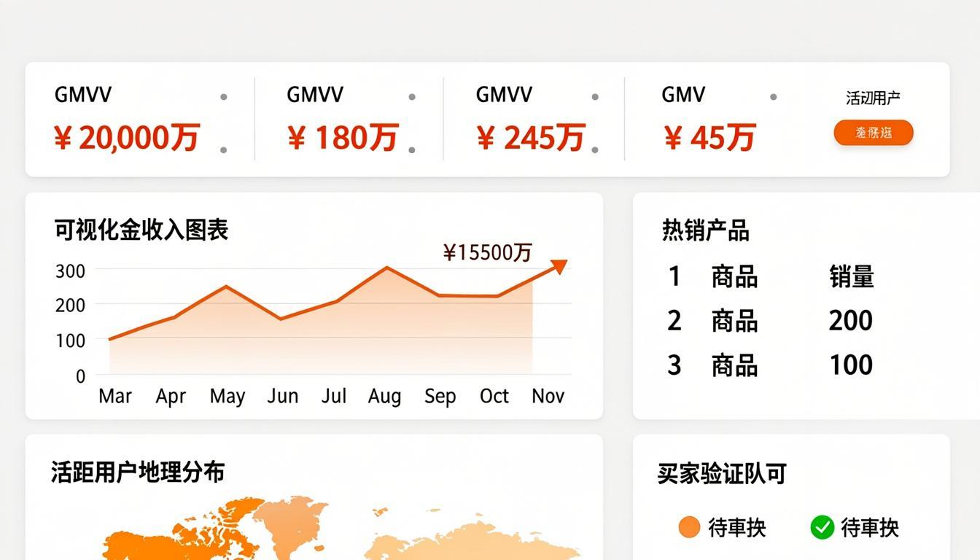
Task: Click the orange arrowhead at the chart line's end
Action: [559, 266]
